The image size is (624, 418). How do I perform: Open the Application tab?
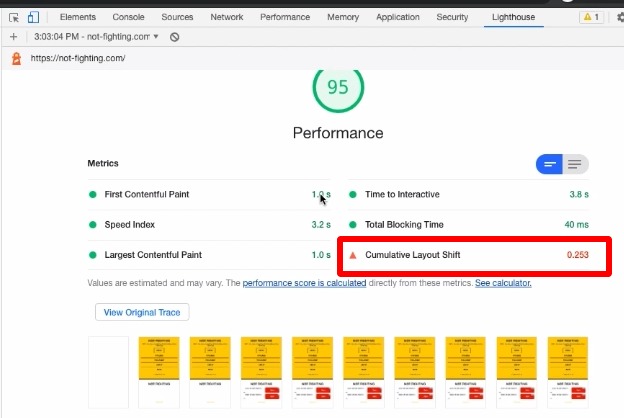pyautogui.click(x=398, y=17)
